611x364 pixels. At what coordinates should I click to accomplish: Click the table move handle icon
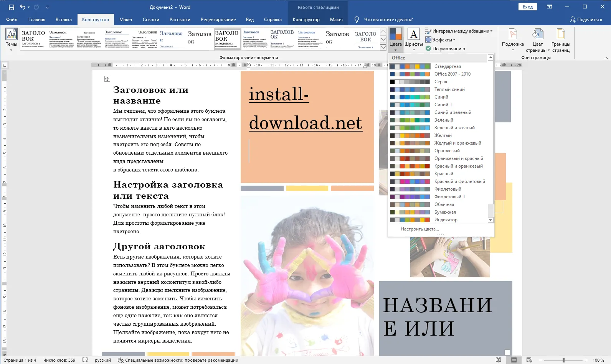point(107,79)
